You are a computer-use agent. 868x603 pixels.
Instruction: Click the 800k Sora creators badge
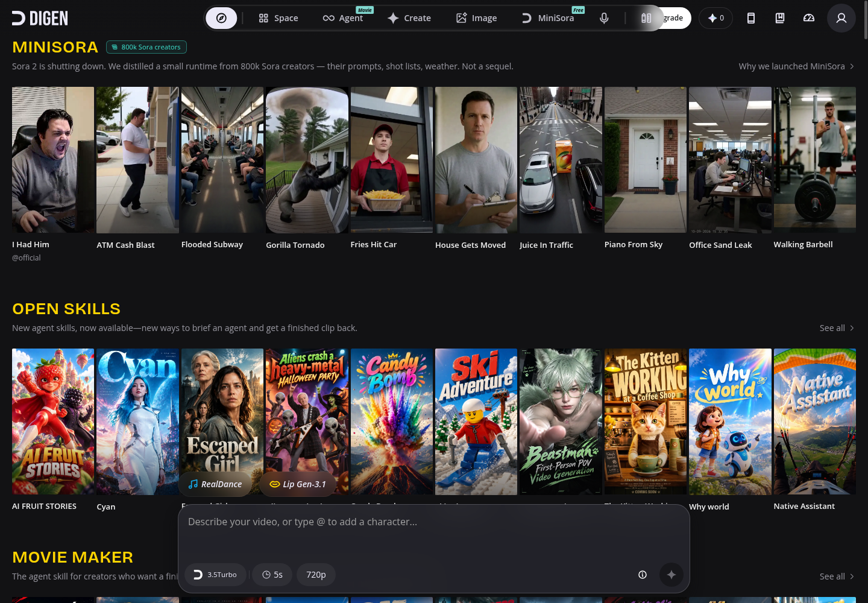point(146,47)
